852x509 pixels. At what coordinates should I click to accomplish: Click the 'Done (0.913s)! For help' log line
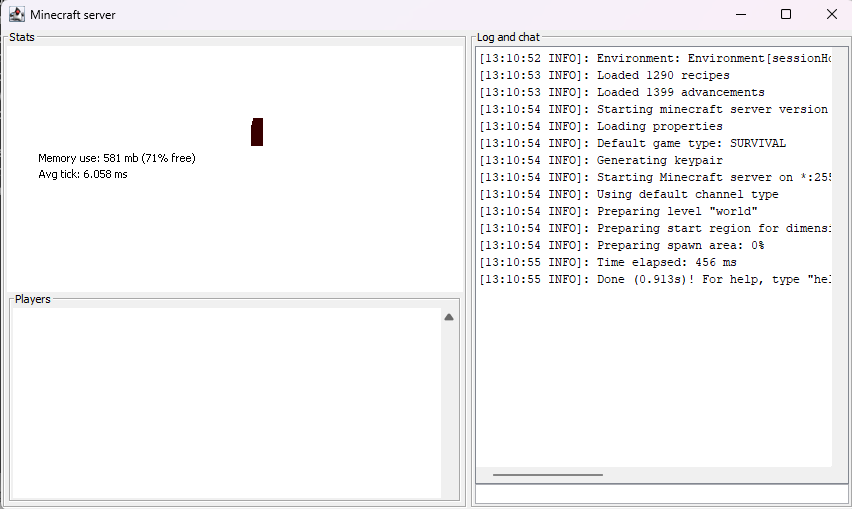[x=655, y=280]
